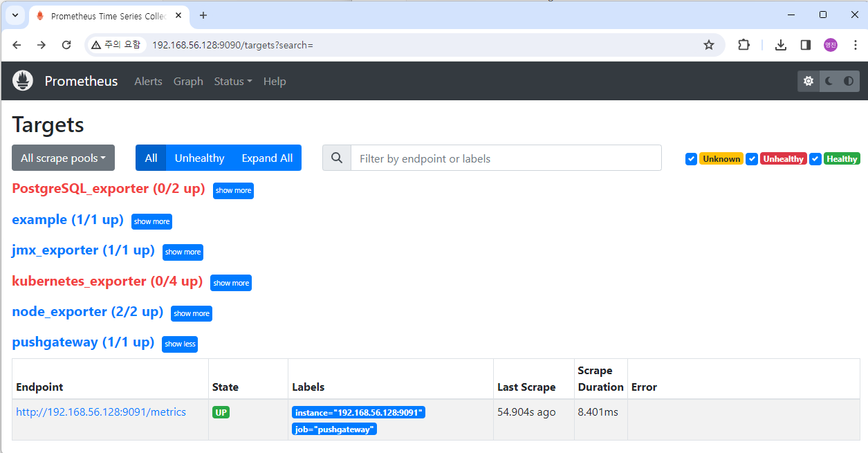Click the green UP state badge
Screen dimensions: 868x453
pyautogui.click(x=221, y=412)
